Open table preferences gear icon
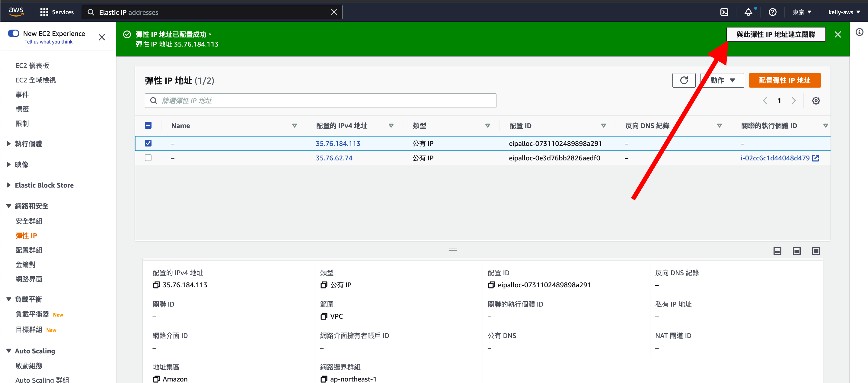Image resolution: width=868 pixels, height=383 pixels. click(x=815, y=101)
